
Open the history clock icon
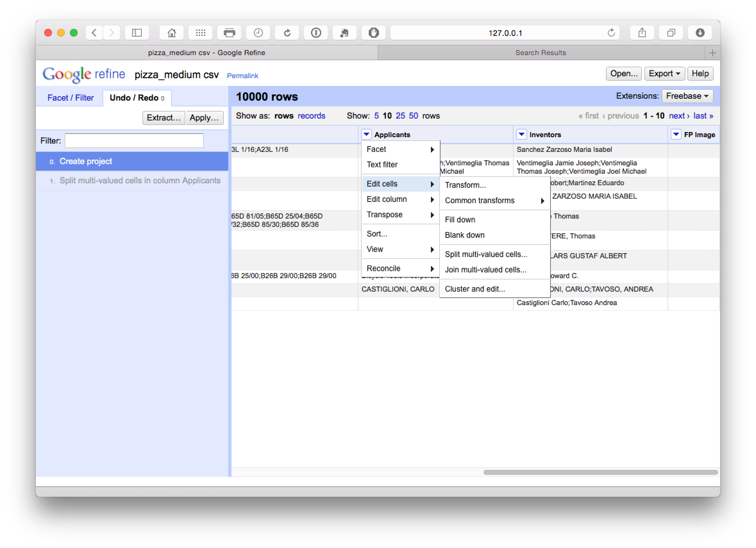click(258, 33)
